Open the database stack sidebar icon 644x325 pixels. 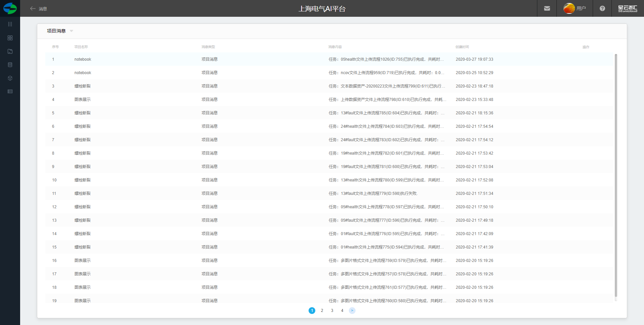tap(10, 65)
